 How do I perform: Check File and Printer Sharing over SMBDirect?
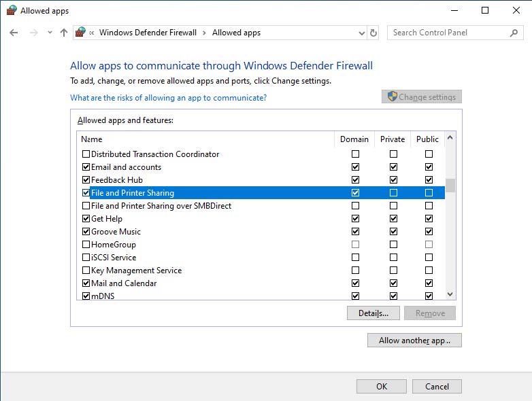pos(86,205)
